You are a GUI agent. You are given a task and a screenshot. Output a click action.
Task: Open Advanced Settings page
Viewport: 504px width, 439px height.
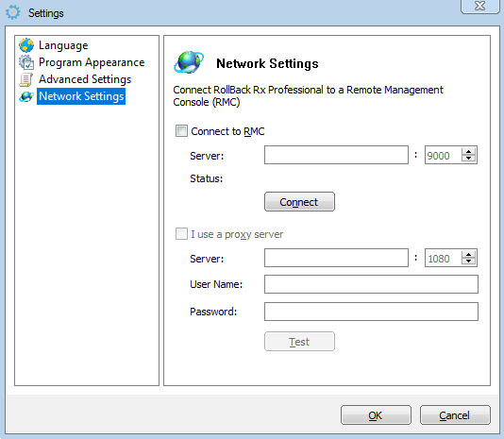(85, 79)
